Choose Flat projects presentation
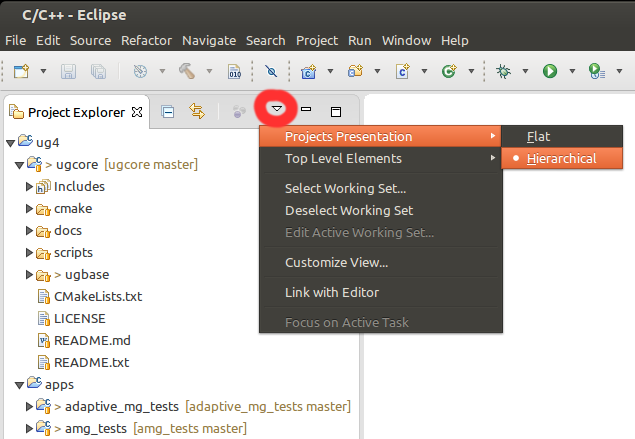This screenshot has width=635, height=439. [562, 136]
